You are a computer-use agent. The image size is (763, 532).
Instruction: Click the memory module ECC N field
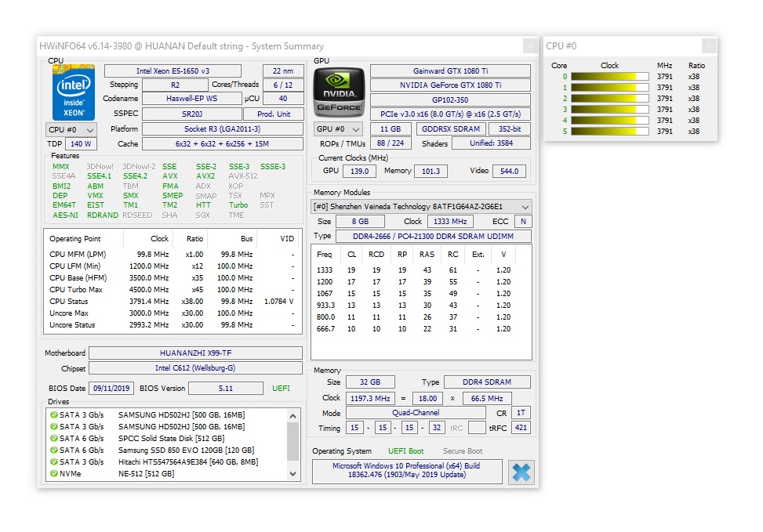coord(524,221)
